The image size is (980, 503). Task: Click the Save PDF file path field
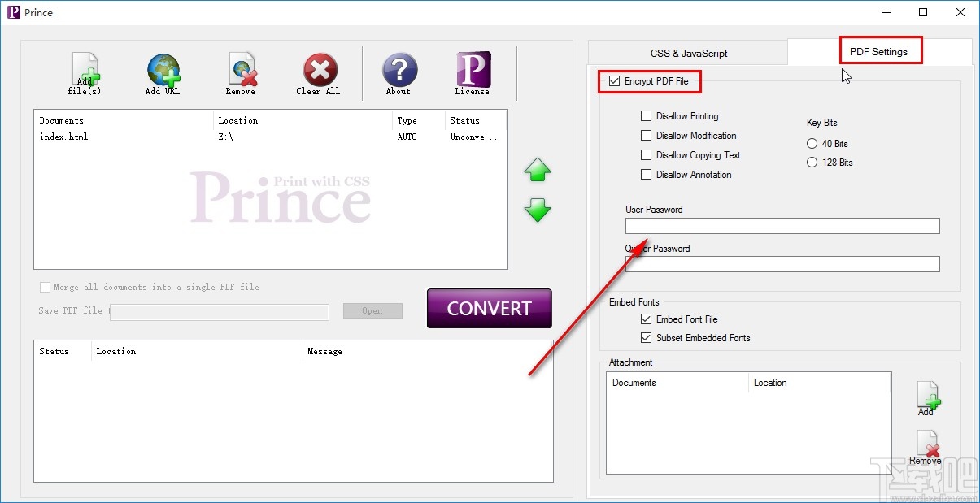[220, 312]
